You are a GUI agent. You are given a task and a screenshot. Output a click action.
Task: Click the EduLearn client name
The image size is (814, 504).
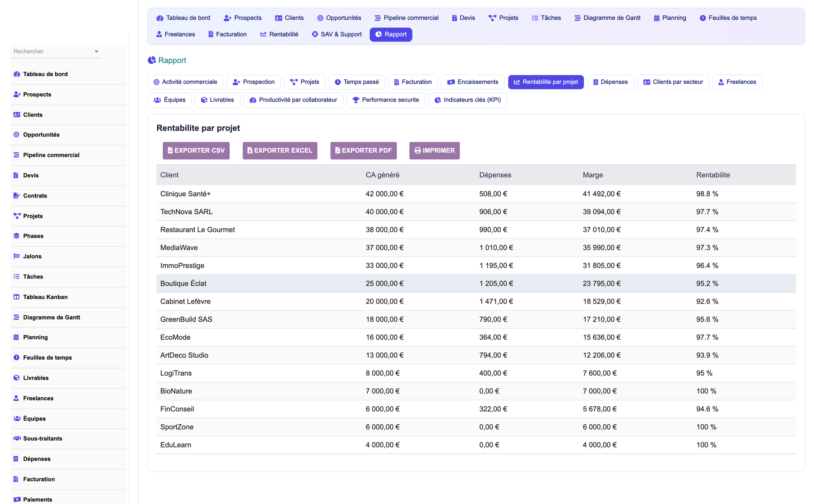click(x=176, y=445)
